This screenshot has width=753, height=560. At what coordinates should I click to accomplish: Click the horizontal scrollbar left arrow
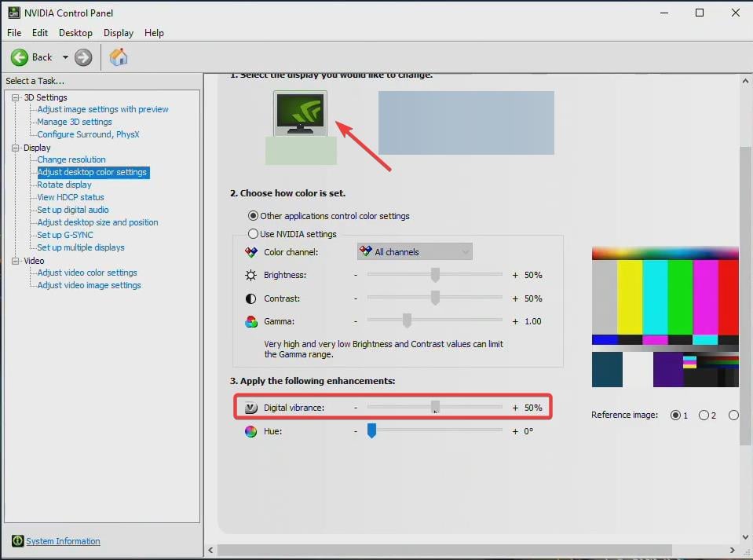[x=210, y=551]
